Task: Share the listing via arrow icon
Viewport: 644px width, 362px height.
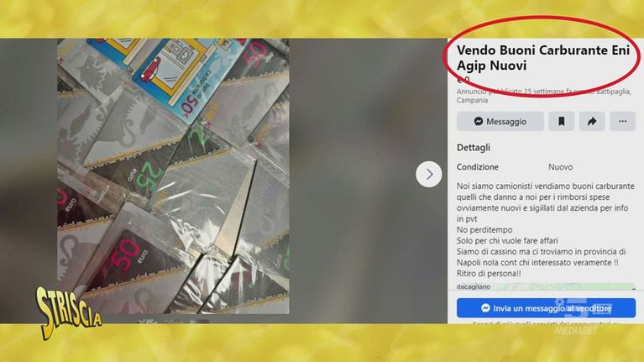Action: tap(591, 121)
